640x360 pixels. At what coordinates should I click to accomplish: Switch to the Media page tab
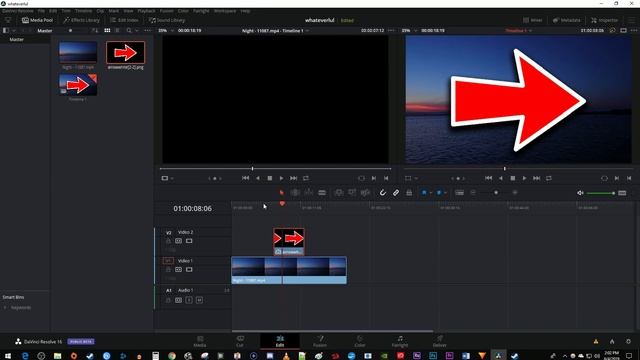point(200,342)
